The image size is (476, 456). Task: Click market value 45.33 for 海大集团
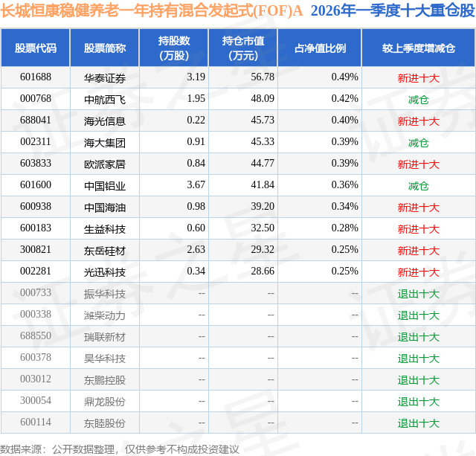[x=263, y=142]
